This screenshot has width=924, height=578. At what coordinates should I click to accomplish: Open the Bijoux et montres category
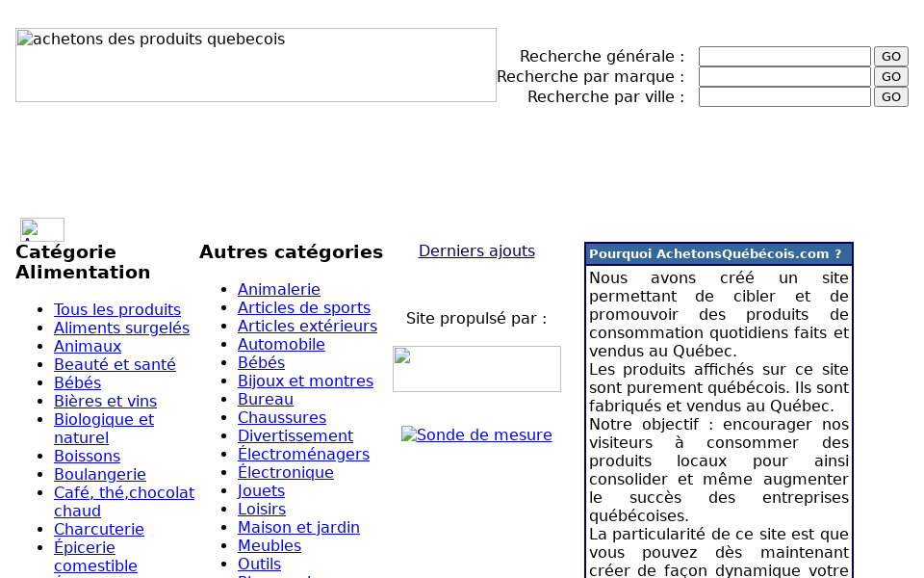(305, 381)
